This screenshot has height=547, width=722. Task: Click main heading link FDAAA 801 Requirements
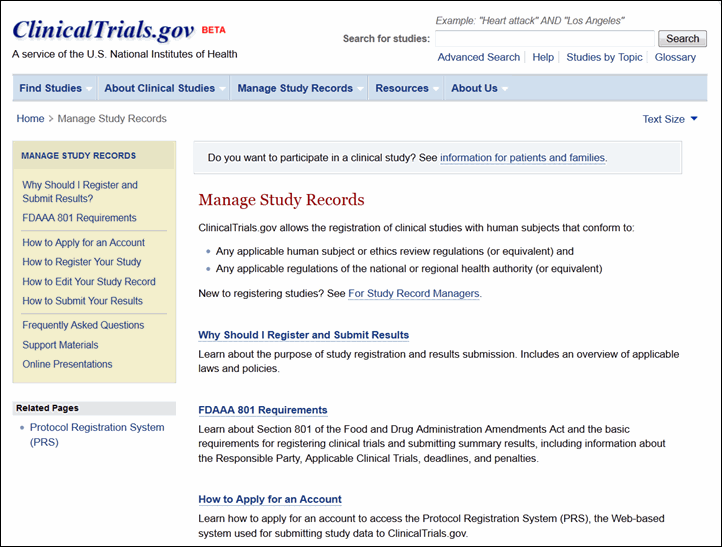262,410
